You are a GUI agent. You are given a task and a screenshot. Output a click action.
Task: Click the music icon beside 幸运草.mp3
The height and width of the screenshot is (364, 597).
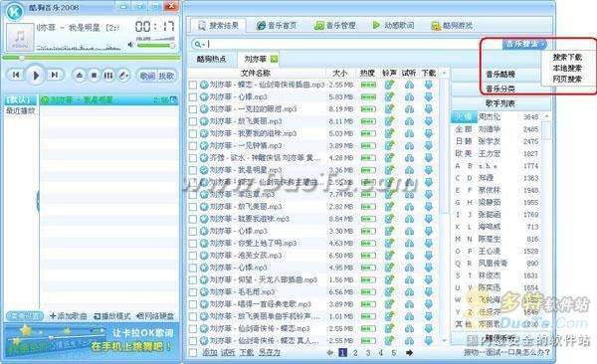tap(204, 195)
